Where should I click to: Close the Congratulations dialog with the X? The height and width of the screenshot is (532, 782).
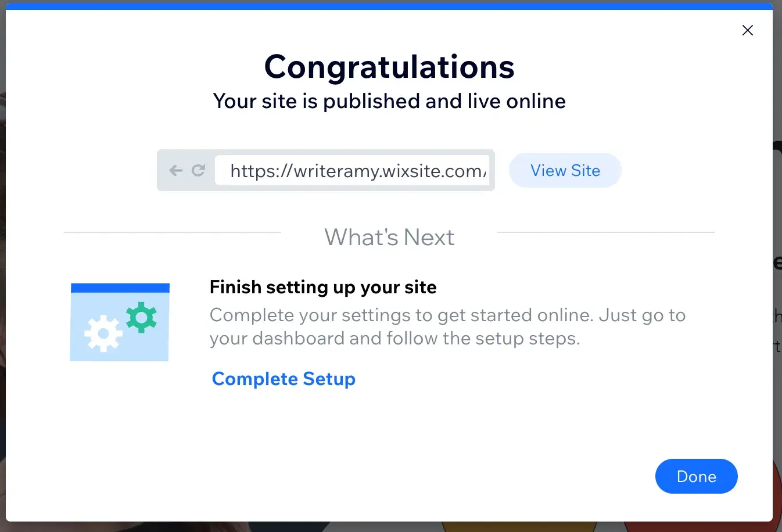click(x=748, y=30)
